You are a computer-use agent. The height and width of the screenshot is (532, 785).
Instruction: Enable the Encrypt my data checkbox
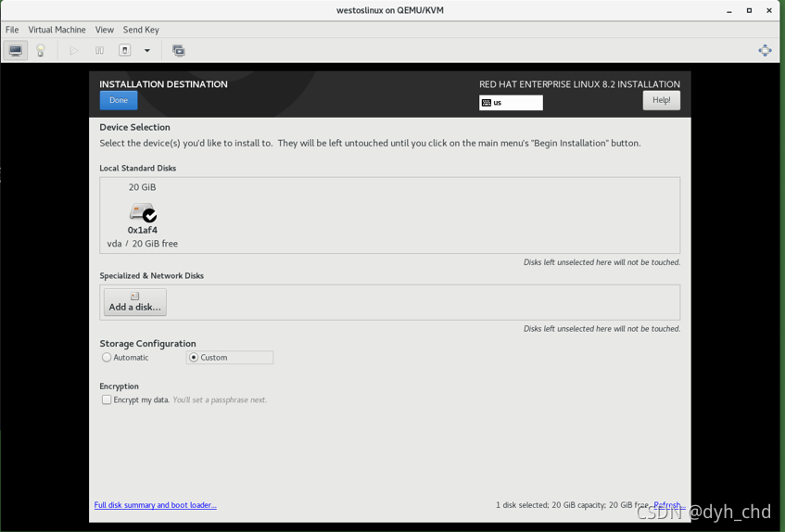click(x=107, y=399)
